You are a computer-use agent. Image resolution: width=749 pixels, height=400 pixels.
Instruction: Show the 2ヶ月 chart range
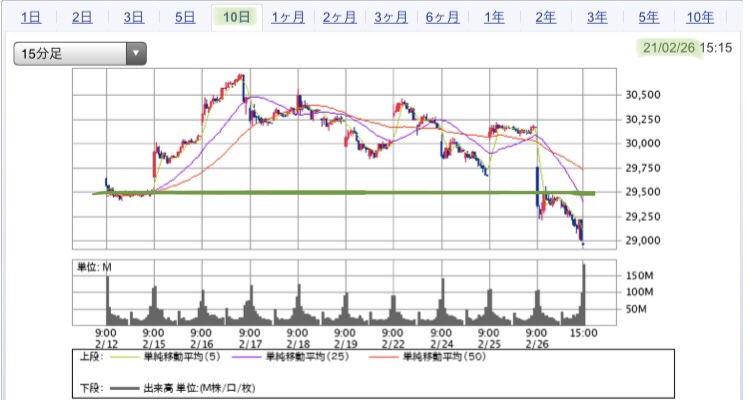(340, 18)
